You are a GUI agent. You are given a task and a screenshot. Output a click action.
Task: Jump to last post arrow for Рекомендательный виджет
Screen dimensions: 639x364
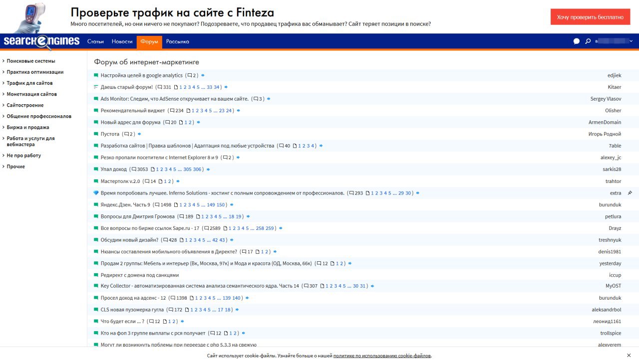(x=238, y=111)
